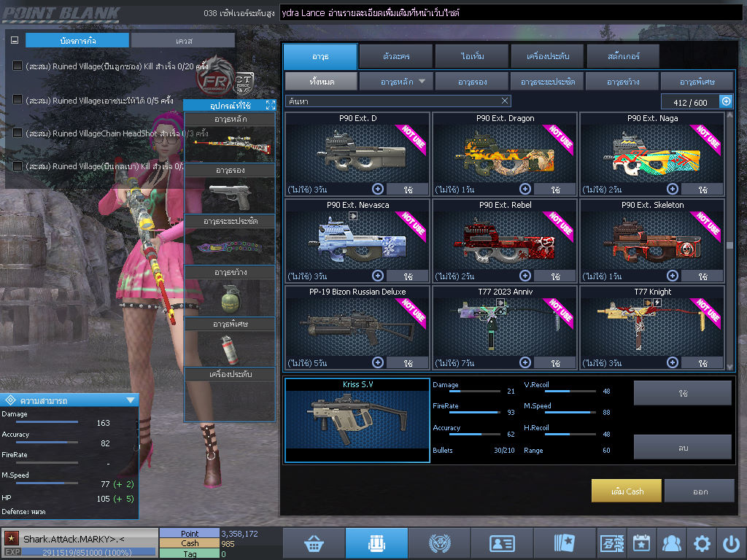Viewport: 747px width, 560px height.
Task: Click the equipped main weapon slot
Action: [x=230, y=144]
